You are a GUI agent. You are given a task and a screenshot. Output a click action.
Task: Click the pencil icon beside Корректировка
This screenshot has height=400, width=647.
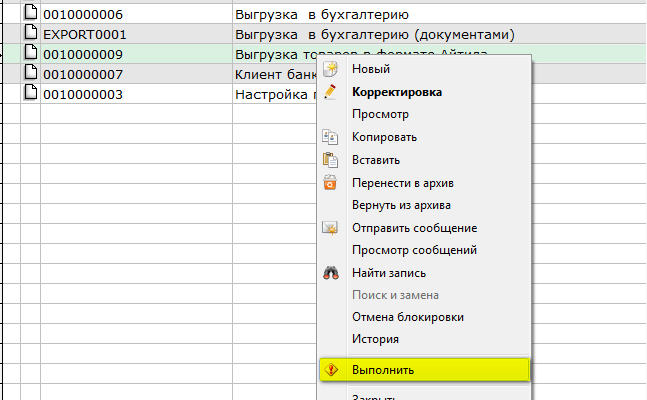coord(331,92)
